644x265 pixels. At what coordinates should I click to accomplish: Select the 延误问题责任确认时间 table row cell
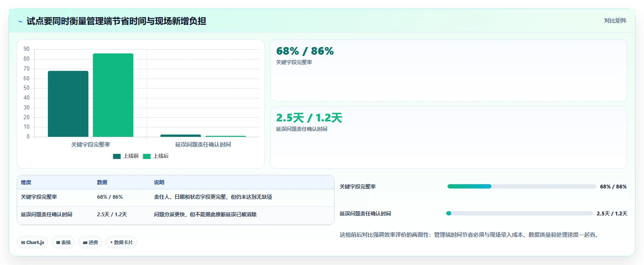click(x=47, y=215)
